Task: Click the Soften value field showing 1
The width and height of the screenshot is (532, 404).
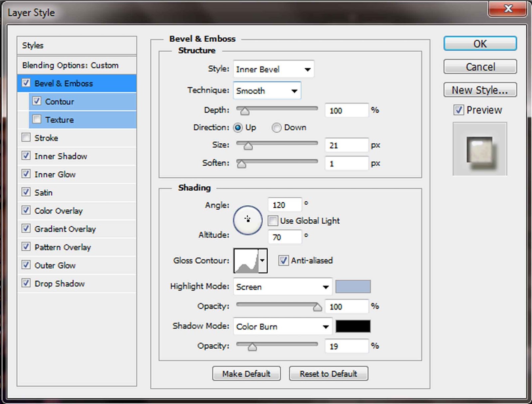Action: tap(346, 163)
